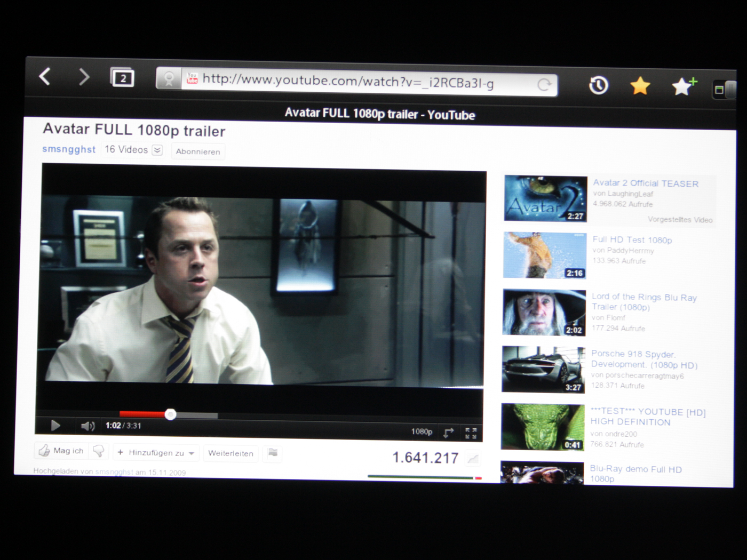Click the page heading Avatar FULL 1080p trailer
The width and height of the screenshot is (747, 560).
[134, 130]
